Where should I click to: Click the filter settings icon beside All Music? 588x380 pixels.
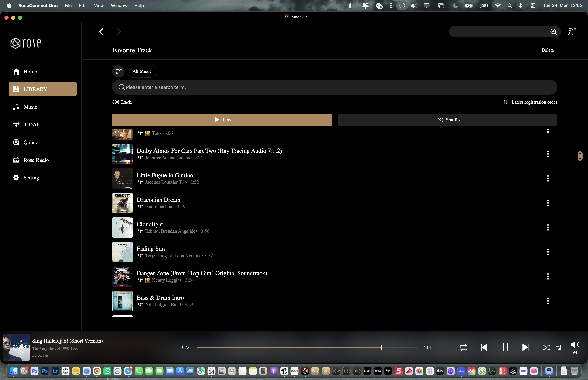coord(118,71)
